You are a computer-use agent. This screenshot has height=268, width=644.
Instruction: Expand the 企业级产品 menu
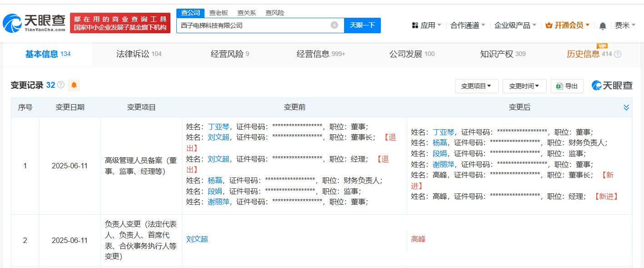pyautogui.click(x=515, y=25)
